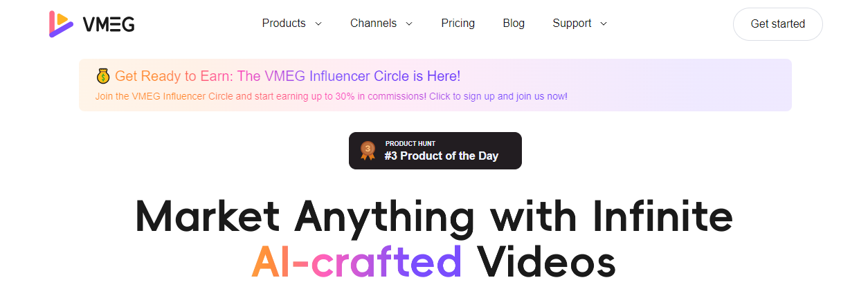Expand the chevron beside Products
The image size is (868, 307).
pyautogui.click(x=318, y=24)
